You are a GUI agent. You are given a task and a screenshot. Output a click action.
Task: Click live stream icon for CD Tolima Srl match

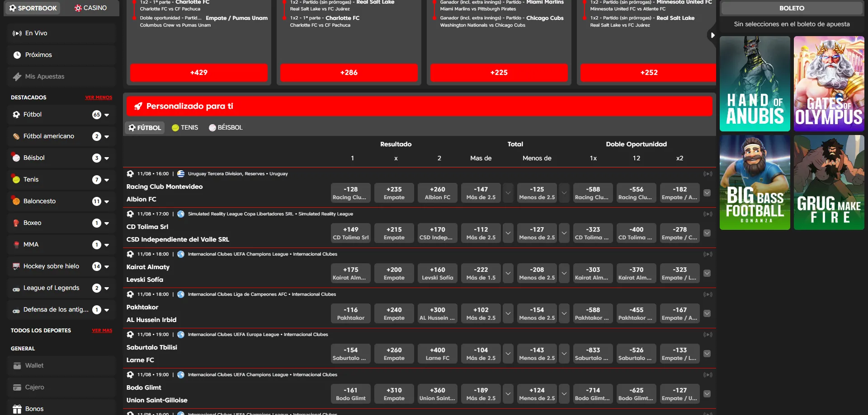(708, 214)
